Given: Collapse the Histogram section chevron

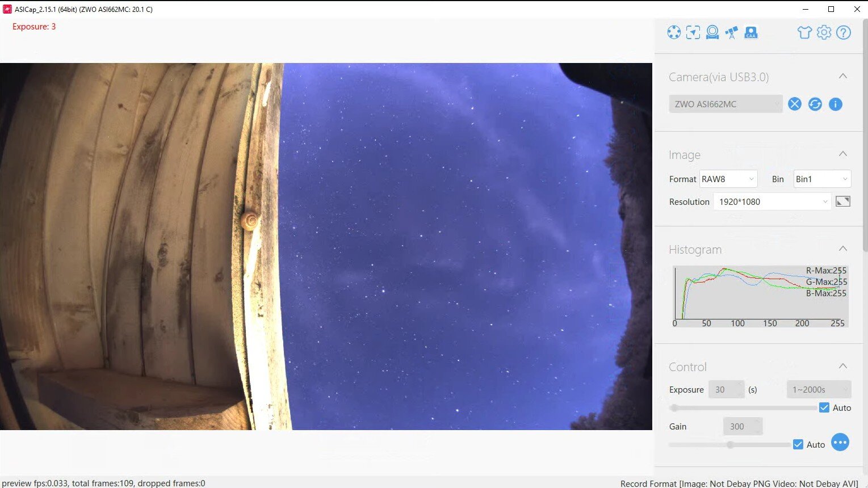Looking at the screenshot, I should point(843,249).
